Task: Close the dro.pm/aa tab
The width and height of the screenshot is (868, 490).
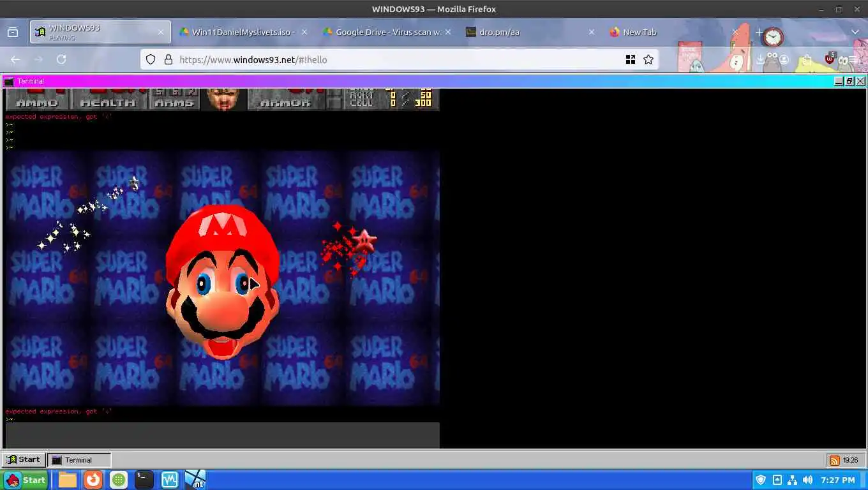Action: pyautogui.click(x=592, y=32)
